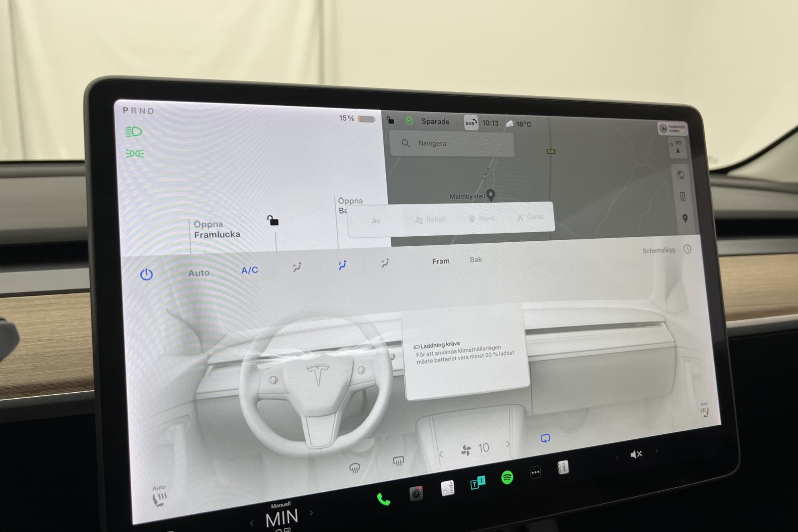798x532 pixels.
Task: Toggle windshield airflow vent direction
Action: coord(296,267)
